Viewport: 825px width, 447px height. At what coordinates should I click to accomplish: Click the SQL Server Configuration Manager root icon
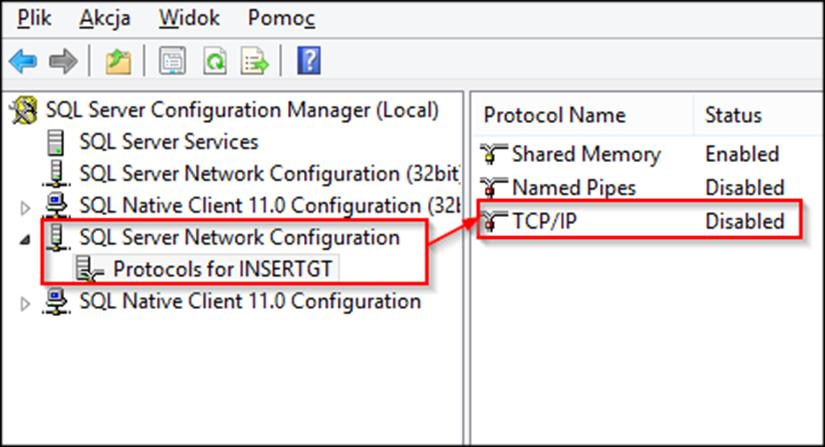[24, 110]
